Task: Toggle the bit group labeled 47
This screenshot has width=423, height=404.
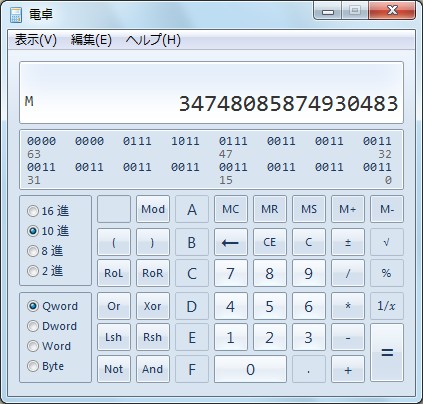Action: click(233, 141)
